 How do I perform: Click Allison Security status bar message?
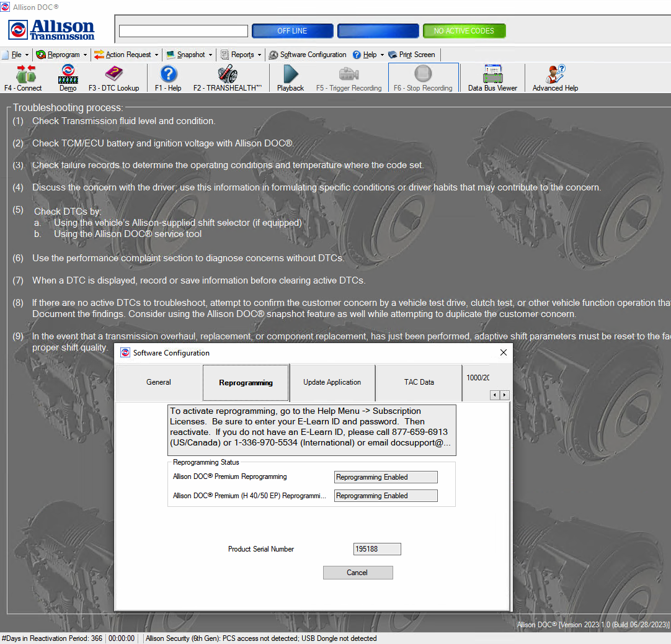coord(261,638)
